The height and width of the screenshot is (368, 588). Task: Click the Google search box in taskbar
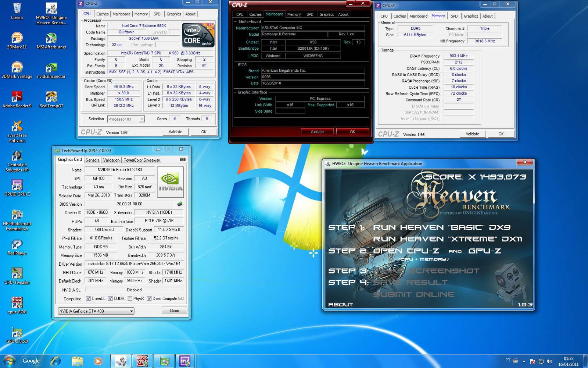pyautogui.click(x=31, y=361)
